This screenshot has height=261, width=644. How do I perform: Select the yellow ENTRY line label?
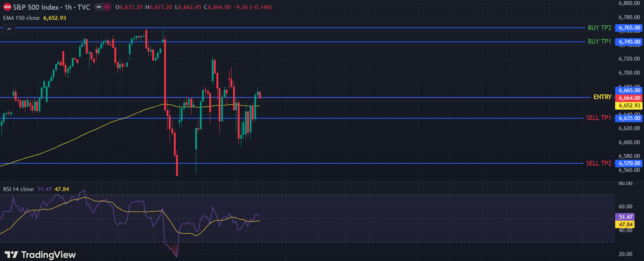point(602,97)
